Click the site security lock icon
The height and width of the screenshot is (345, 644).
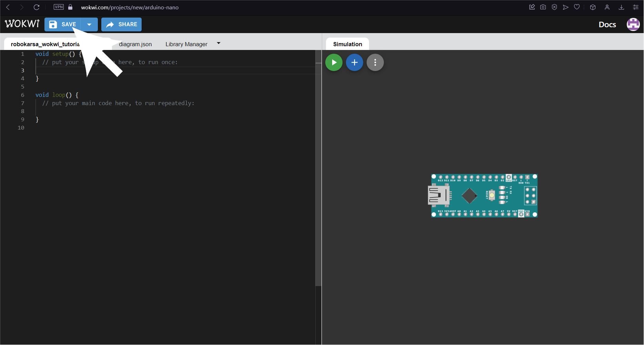[x=70, y=7]
